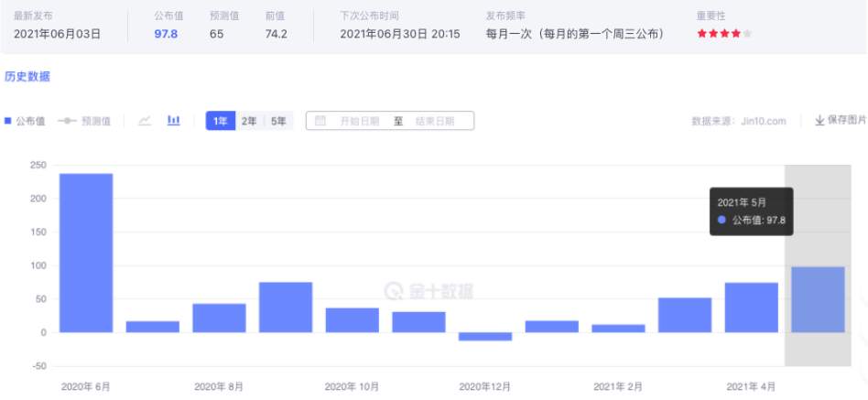Viewport: 868px width, 400px height.
Task: Click next release time 2021年06月30日 20:15
Action: point(400,34)
